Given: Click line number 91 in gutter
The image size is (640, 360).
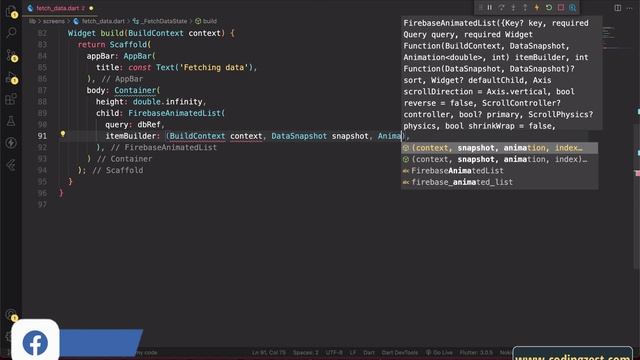Looking at the screenshot, I should coord(42,136).
